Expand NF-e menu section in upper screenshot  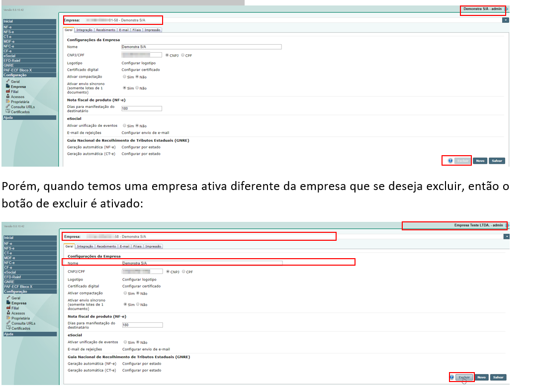(29, 27)
